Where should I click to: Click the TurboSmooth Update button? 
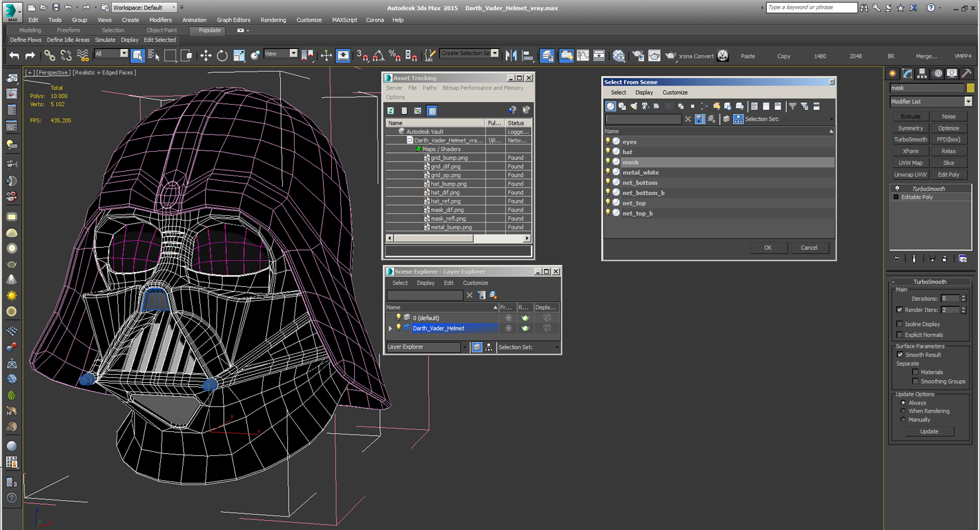[929, 431]
